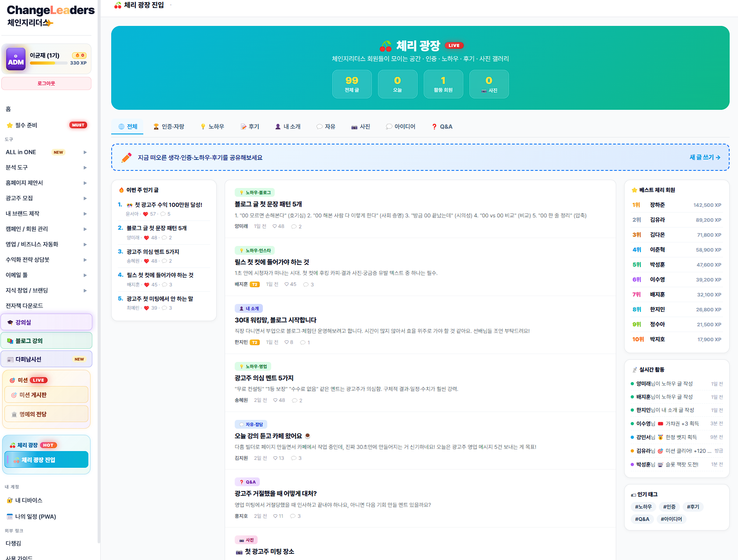This screenshot has width=738, height=560.
Task: Click the 로그아웃 button
Action: tap(46, 83)
